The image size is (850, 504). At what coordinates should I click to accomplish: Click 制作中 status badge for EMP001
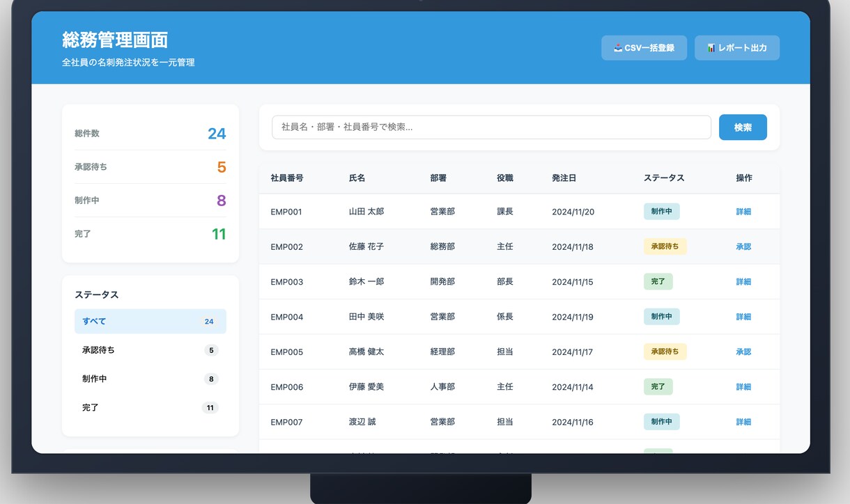662,212
